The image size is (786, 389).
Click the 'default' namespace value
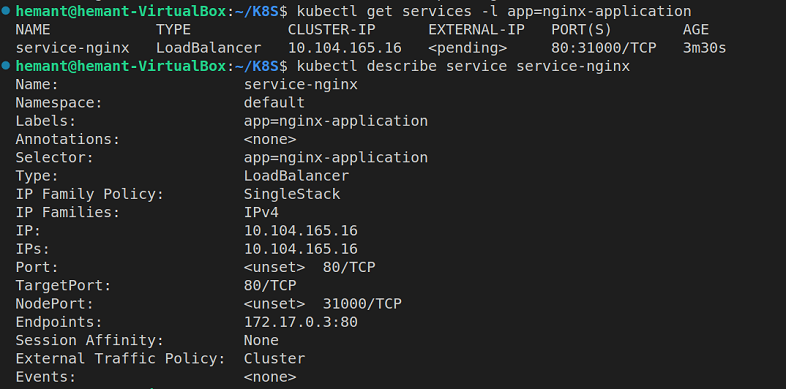tap(274, 103)
